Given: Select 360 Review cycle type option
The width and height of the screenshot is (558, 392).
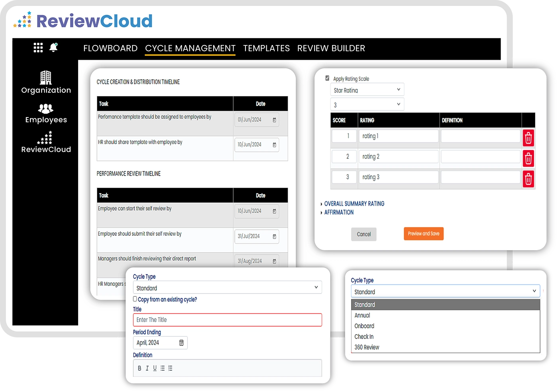Looking at the screenshot, I should pyautogui.click(x=446, y=347).
